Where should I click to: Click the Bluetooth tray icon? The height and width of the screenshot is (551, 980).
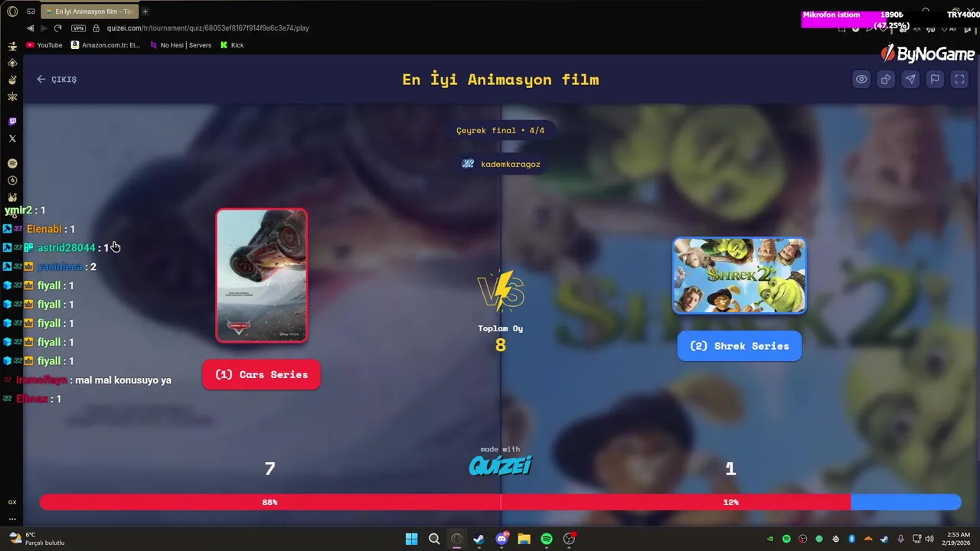pyautogui.click(x=851, y=539)
